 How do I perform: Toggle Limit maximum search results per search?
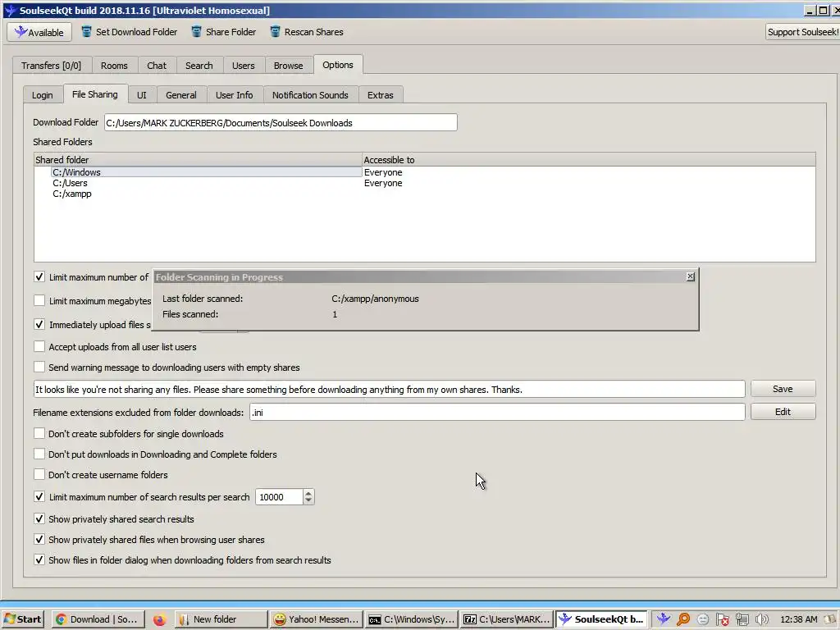click(x=39, y=496)
